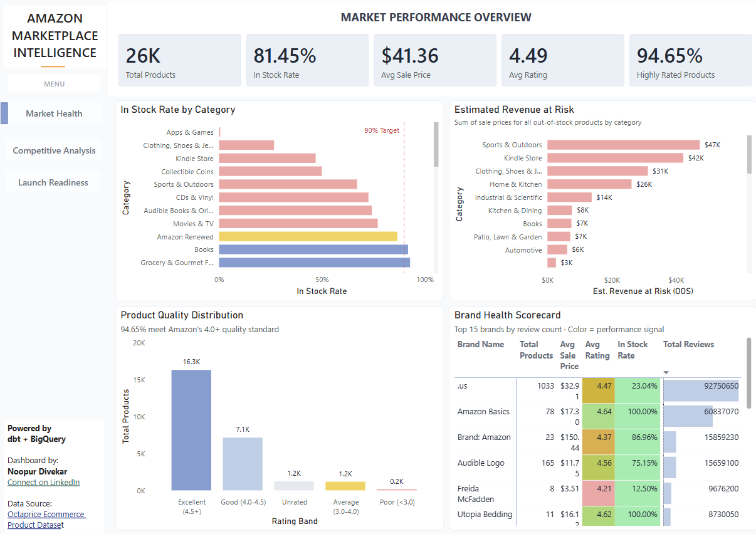Viewport: 756px width, 534px height.
Task: Click the sort arrow under Total Reviews
Action: pyautogui.click(x=666, y=373)
